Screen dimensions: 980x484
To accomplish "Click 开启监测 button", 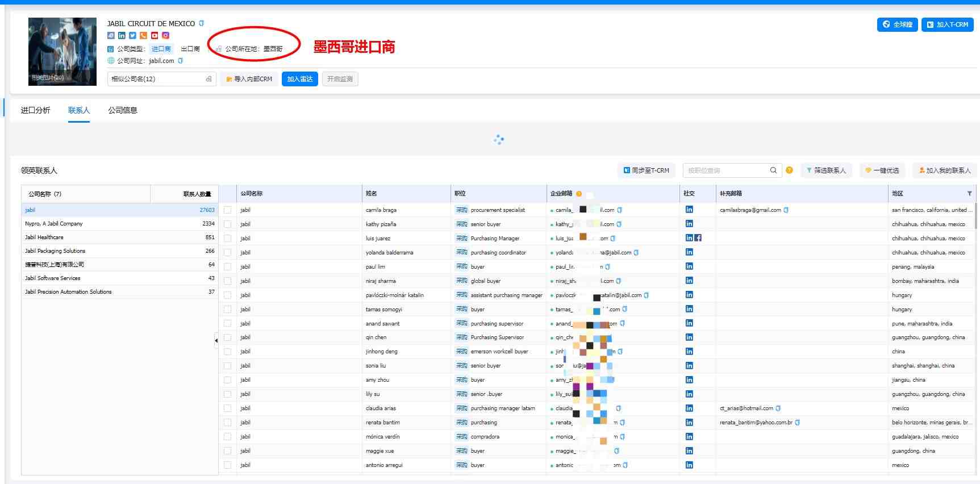I will (x=340, y=79).
